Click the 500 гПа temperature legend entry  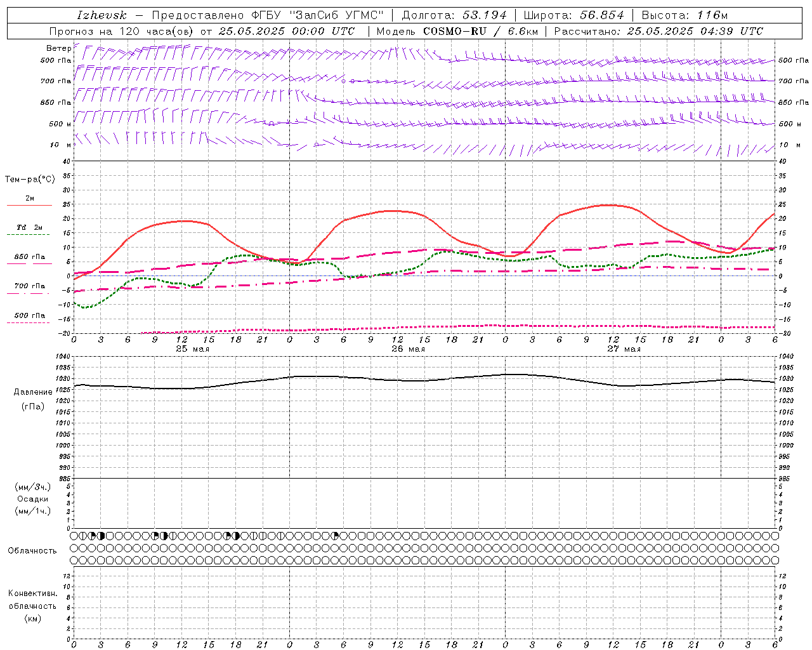29,315
